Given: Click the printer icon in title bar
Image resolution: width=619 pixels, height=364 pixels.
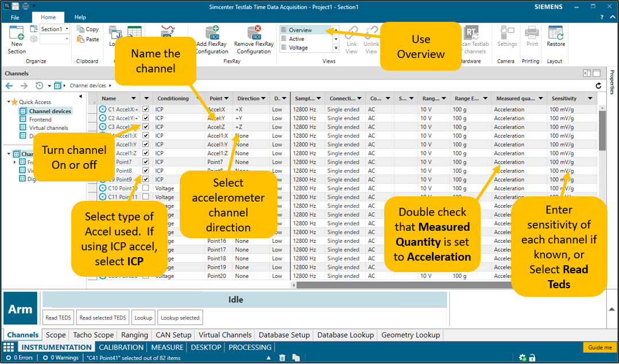Looking at the screenshot, I should tap(25, 6).
